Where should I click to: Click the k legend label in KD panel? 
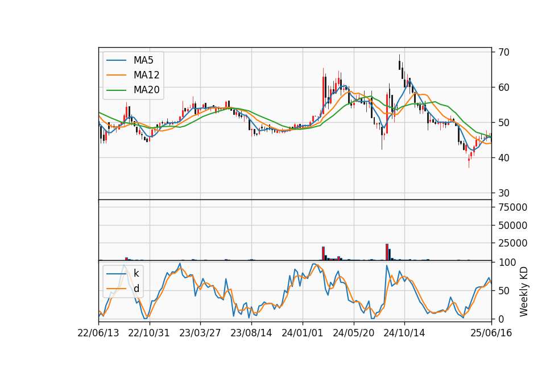[136, 273]
